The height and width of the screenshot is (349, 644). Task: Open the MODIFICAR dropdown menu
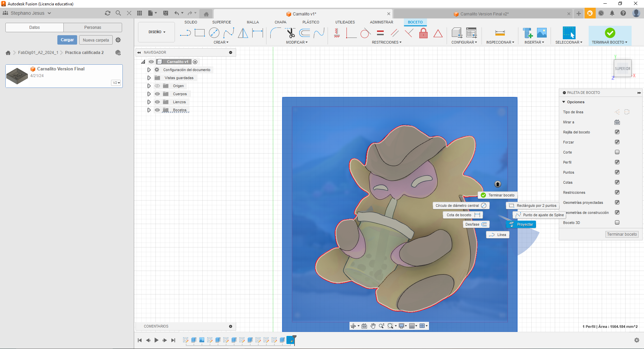(297, 42)
